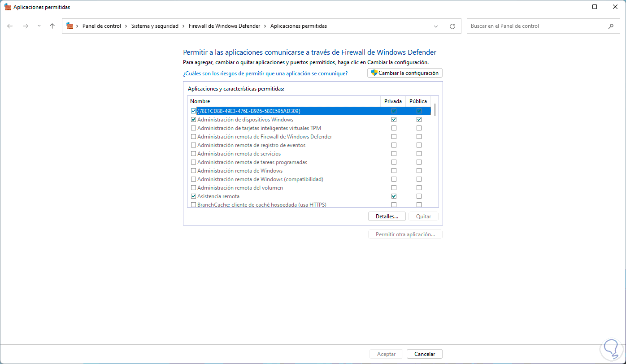This screenshot has width=626, height=364.
Task: Click Permitir otra aplicación... button
Action: pos(405,234)
